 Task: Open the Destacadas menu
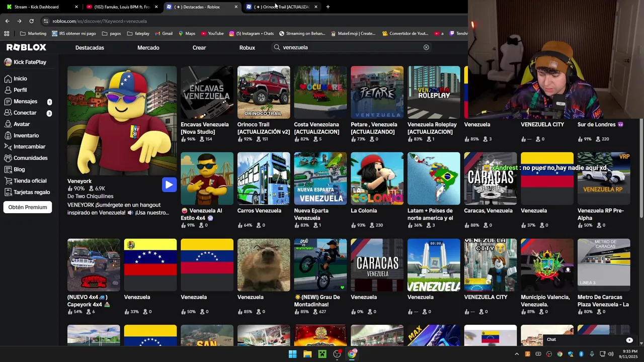coord(90,48)
